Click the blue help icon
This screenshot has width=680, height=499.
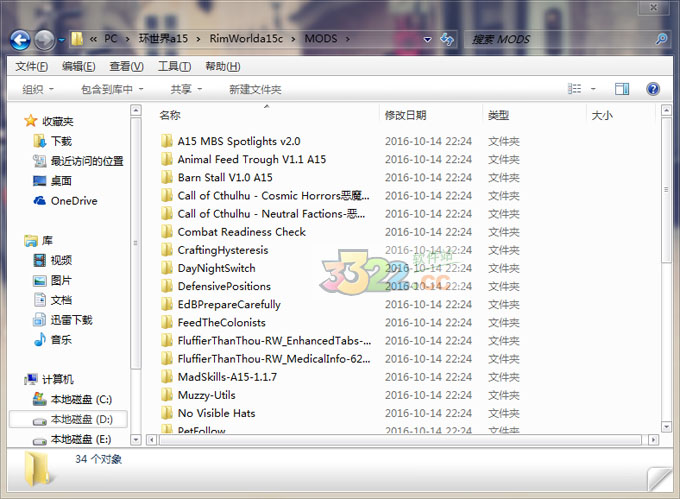[x=653, y=89]
